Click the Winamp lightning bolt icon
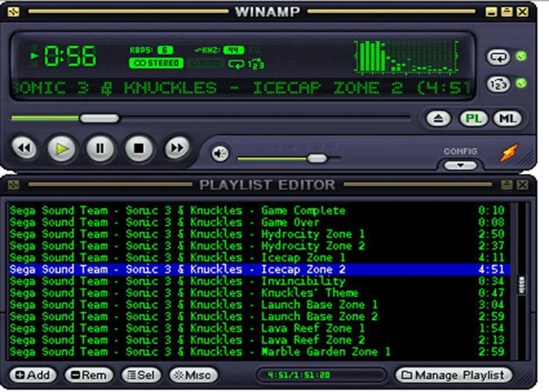Viewport: 549px width, 392px height. (x=509, y=152)
